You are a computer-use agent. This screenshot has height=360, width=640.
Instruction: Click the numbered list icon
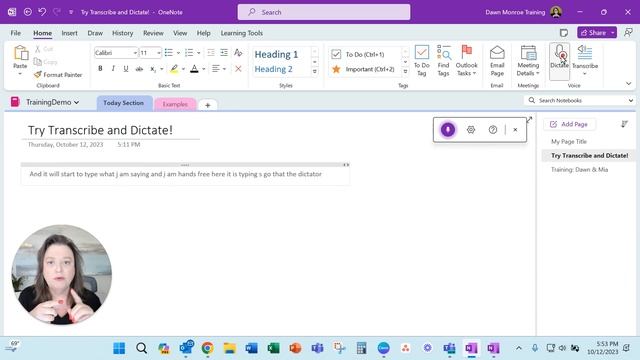(x=189, y=53)
